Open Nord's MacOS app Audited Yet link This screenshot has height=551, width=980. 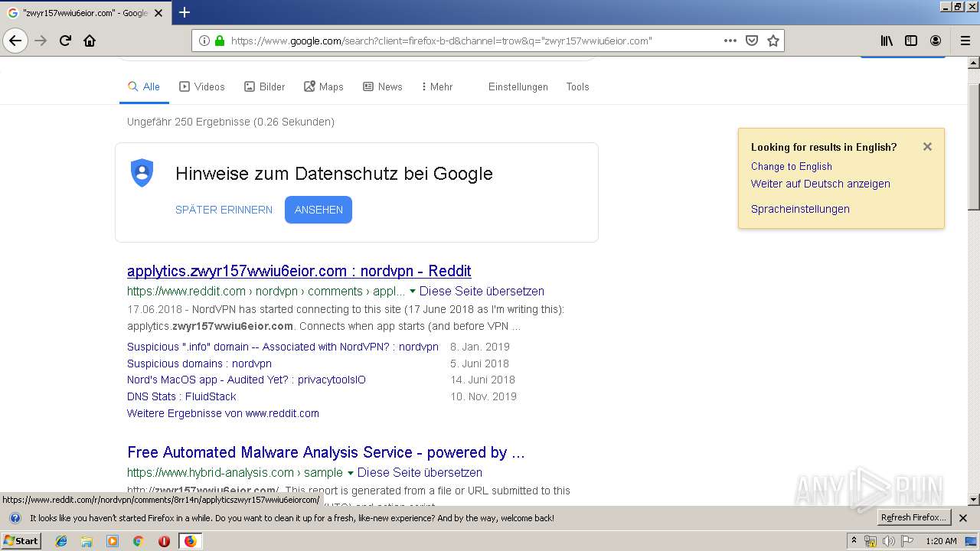click(x=247, y=380)
